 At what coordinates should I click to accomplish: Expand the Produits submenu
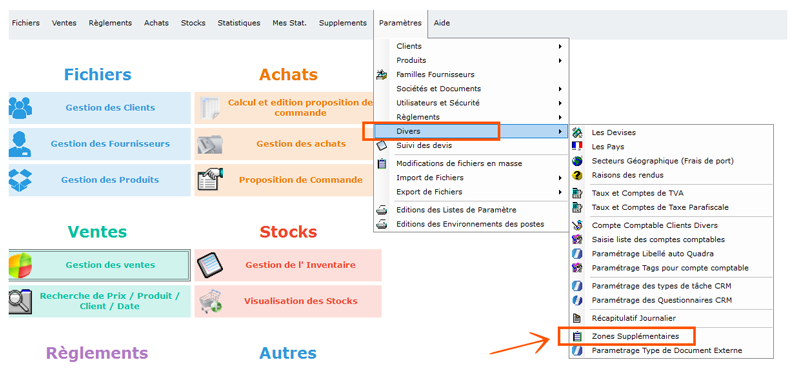(560, 60)
